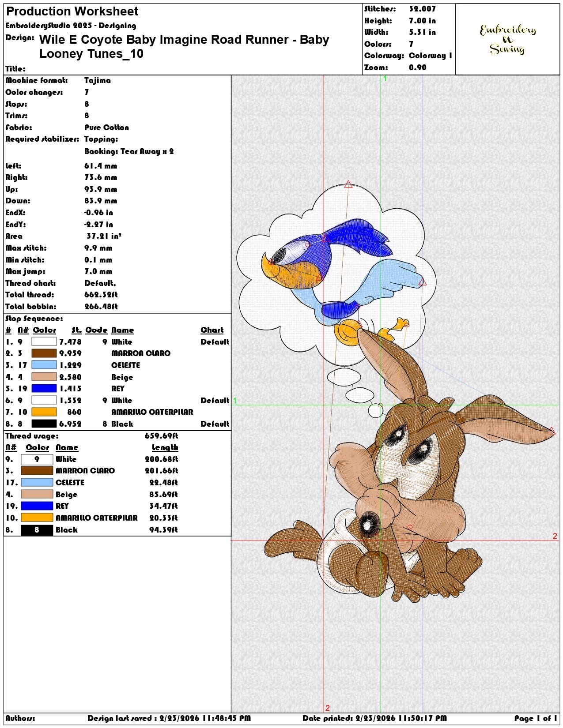Click Beige swatch in stop sequence row 4
The image size is (563, 728).
(x=44, y=377)
